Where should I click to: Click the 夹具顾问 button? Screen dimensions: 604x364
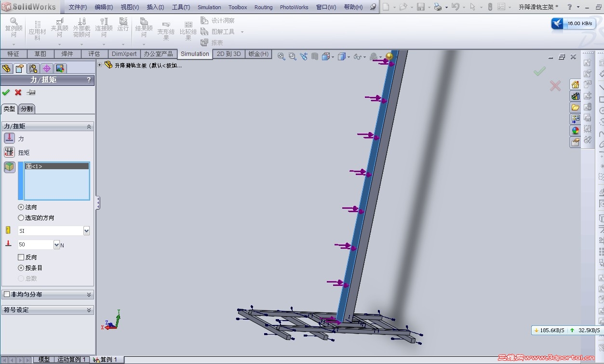(60, 28)
